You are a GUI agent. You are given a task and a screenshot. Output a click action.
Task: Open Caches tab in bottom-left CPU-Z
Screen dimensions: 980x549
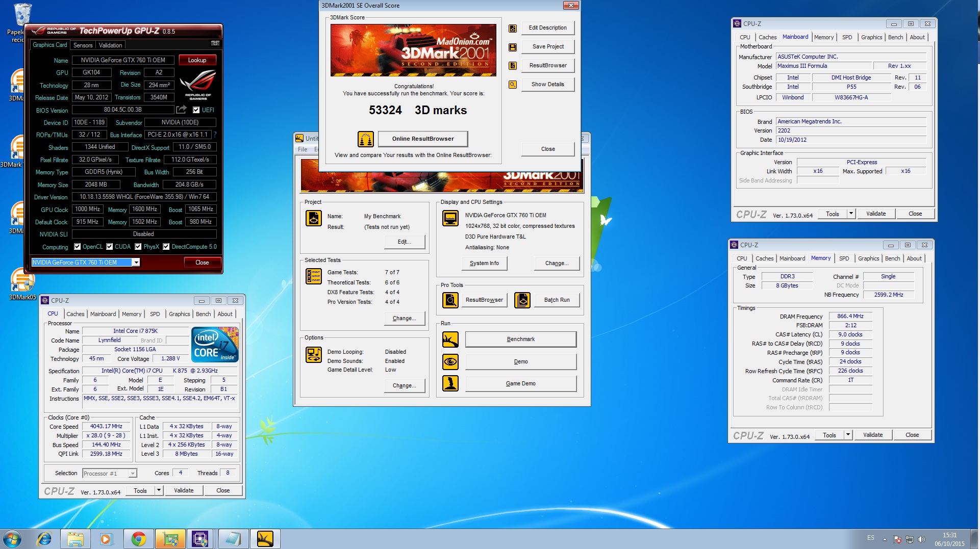[x=75, y=314]
